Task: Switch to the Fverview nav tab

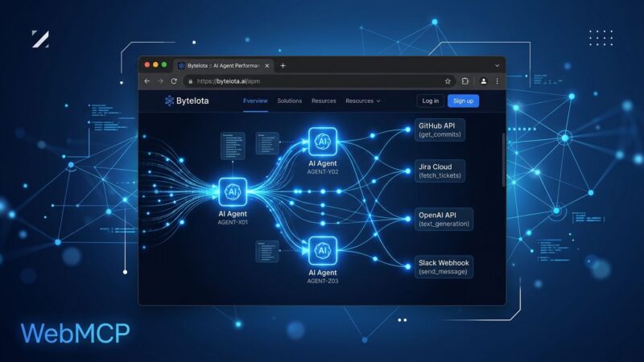Action: 255,101
